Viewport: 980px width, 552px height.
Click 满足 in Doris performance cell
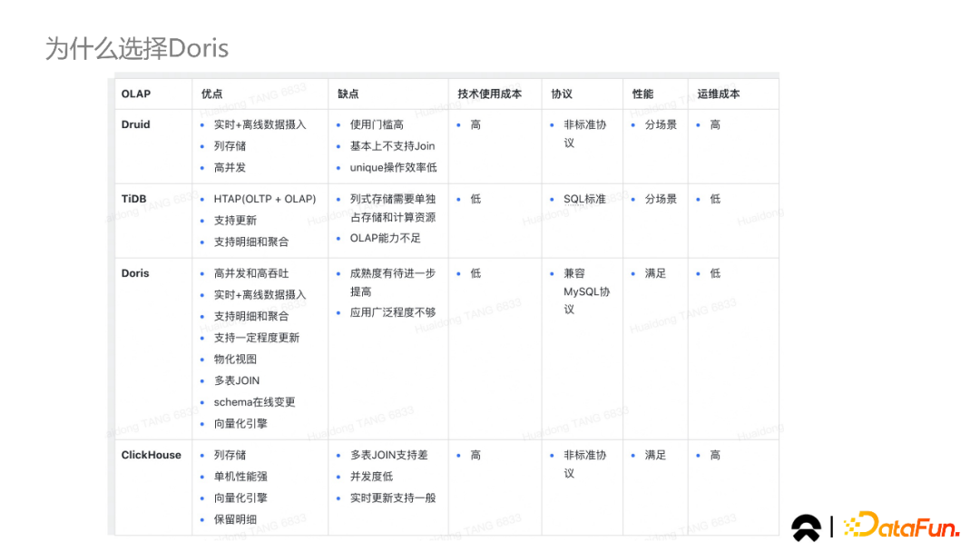pos(655,273)
